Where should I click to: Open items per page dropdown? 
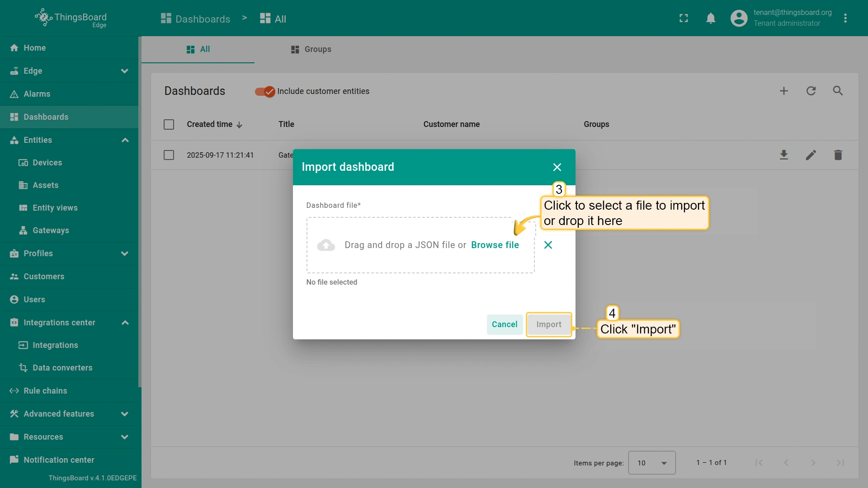651,463
